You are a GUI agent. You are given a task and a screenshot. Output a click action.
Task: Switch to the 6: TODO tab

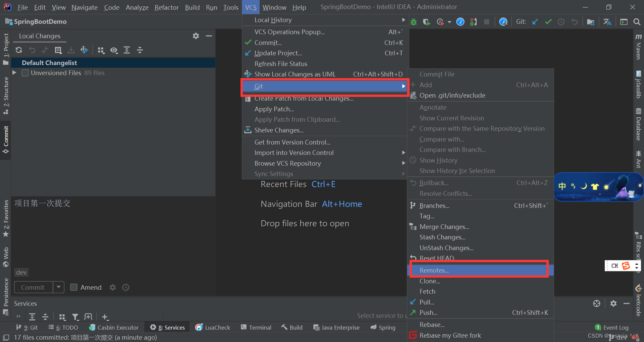[63, 327]
